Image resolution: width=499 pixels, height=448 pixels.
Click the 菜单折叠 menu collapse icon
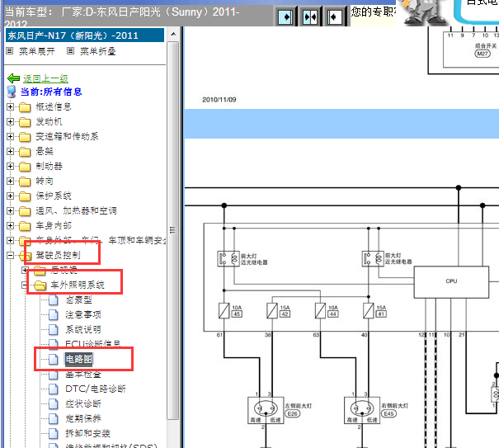[70, 50]
